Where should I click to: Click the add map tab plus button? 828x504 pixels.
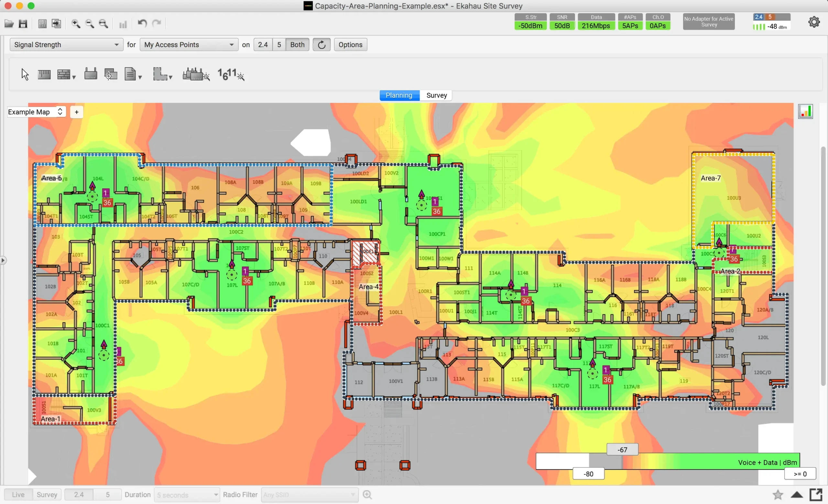coord(76,112)
